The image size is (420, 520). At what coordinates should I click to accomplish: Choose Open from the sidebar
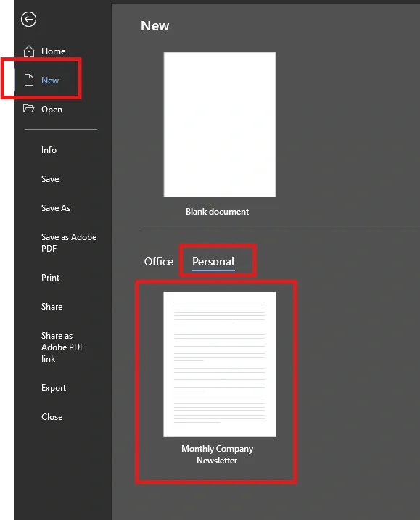point(52,110)
